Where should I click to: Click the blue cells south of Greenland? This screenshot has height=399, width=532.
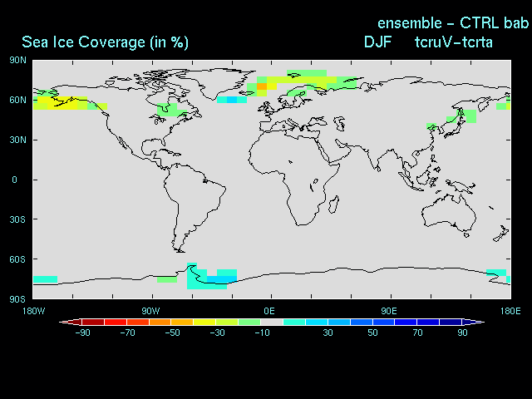232,100
